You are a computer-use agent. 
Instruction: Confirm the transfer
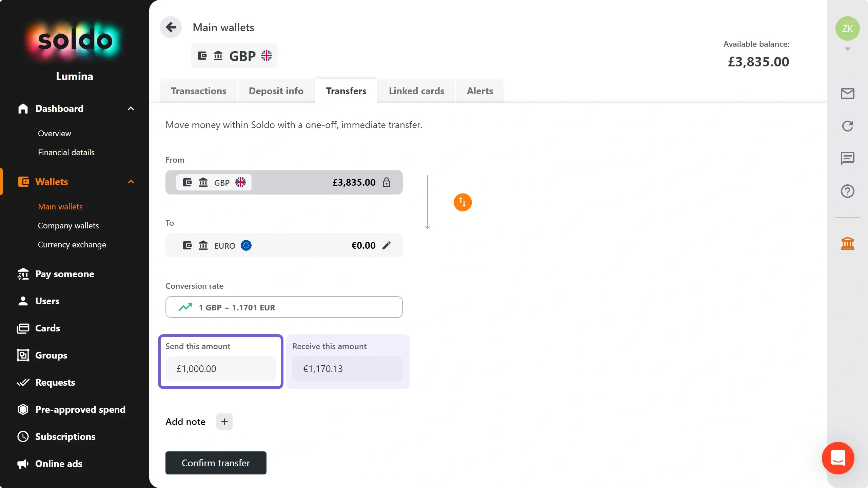coord(216,463)
